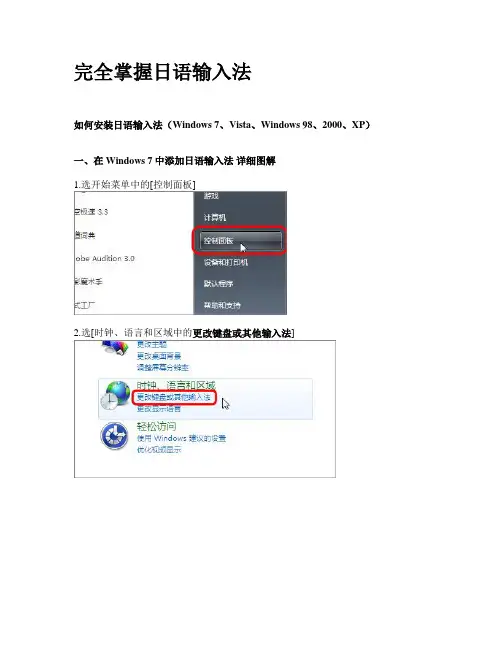The width and height of the screenshot is (502, 649).
Task: Open 帮助和支持 menu entry
Action: (222, 305)
